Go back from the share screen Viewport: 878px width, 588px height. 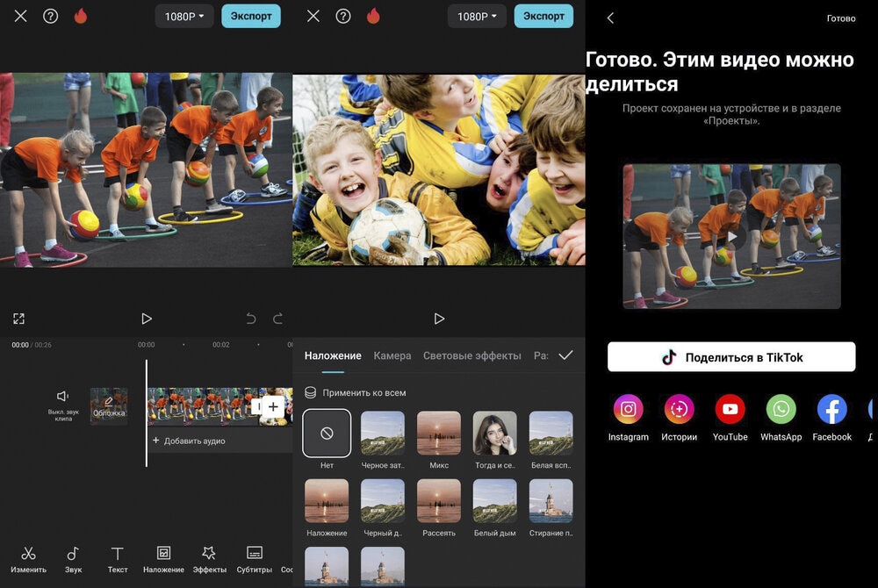point(610,18)
